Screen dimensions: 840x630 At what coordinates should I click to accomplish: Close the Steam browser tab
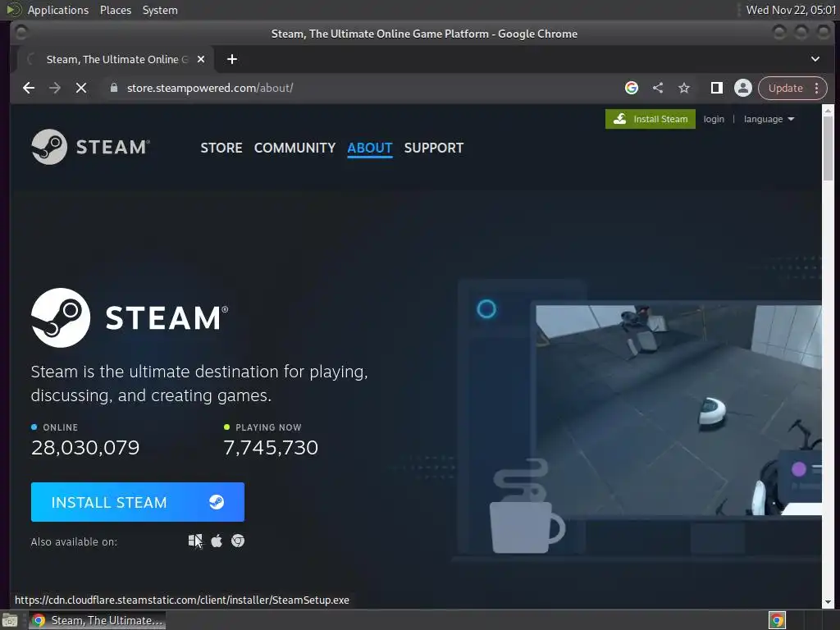[201, 59]
